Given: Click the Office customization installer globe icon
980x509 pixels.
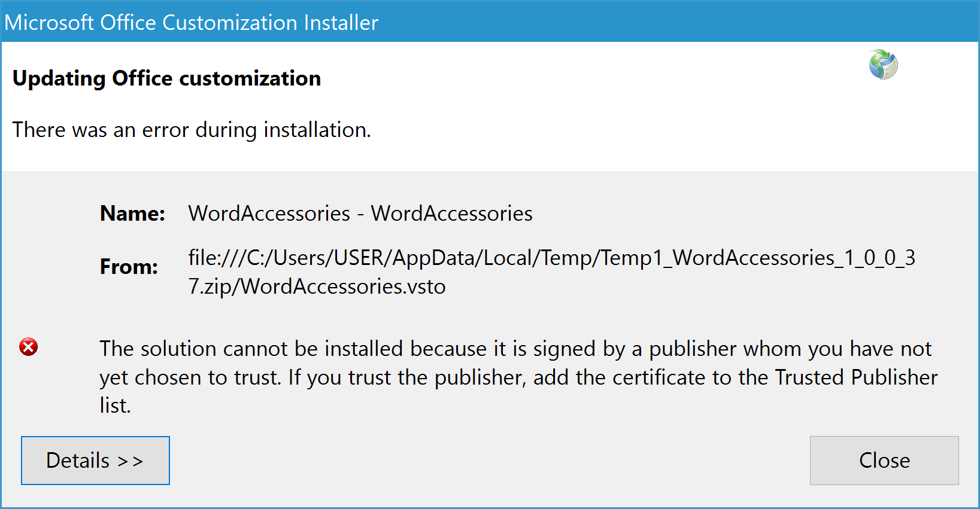Looking at the screenshot, I should (x=883, y=65).
